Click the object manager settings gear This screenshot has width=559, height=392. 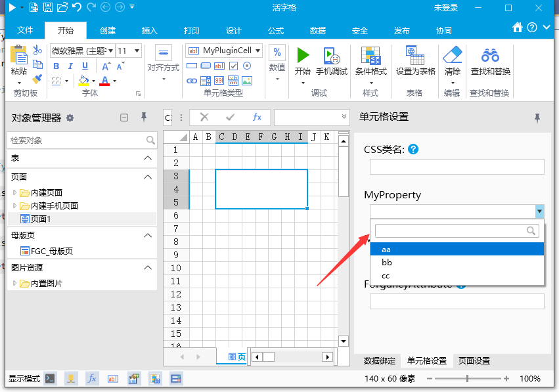point(70,118)
